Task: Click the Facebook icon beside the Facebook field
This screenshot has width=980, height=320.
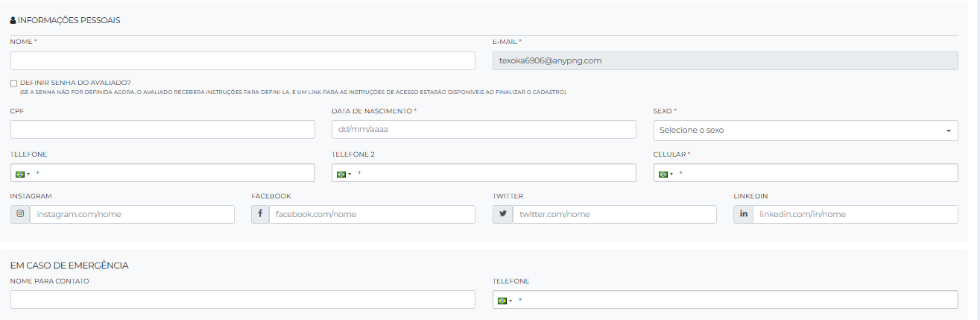Action: [x=261, y=214]
